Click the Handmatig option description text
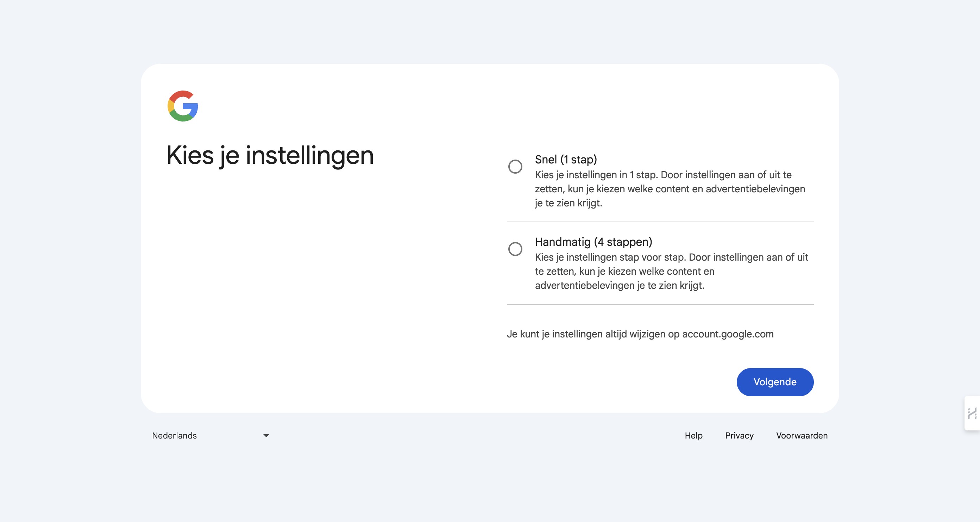 [x=671, y=271]
